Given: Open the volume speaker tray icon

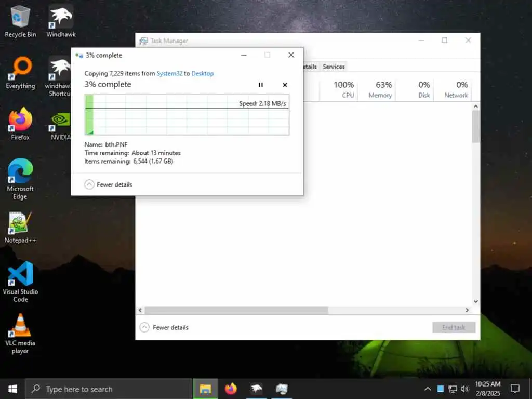Looking at the screenshot, I should 464,389.
